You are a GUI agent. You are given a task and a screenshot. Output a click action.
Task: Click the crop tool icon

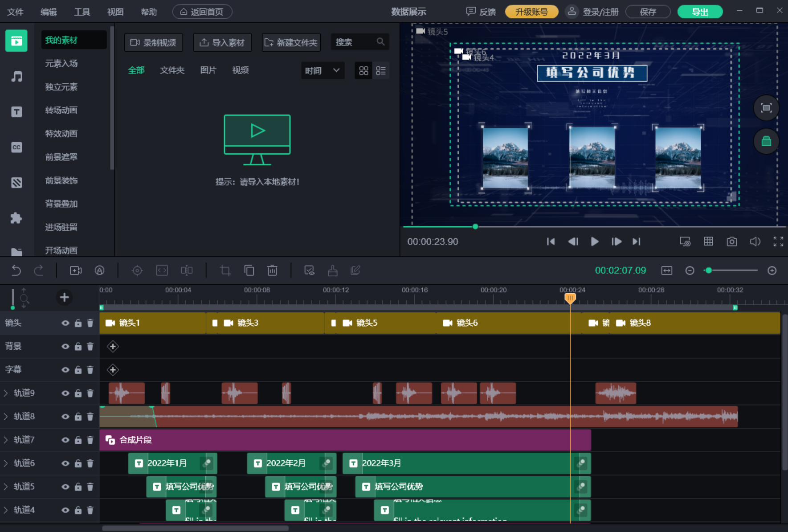225,270
